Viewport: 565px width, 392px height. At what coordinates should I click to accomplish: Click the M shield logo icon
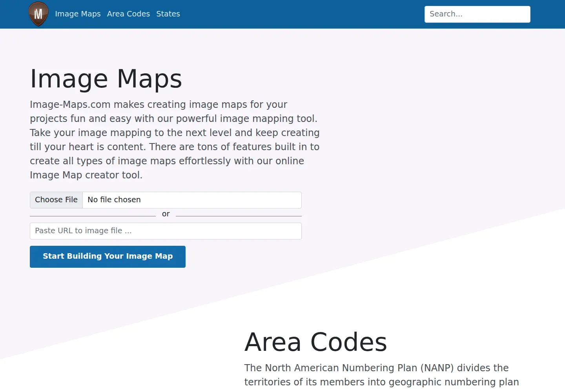click(38, 14)
